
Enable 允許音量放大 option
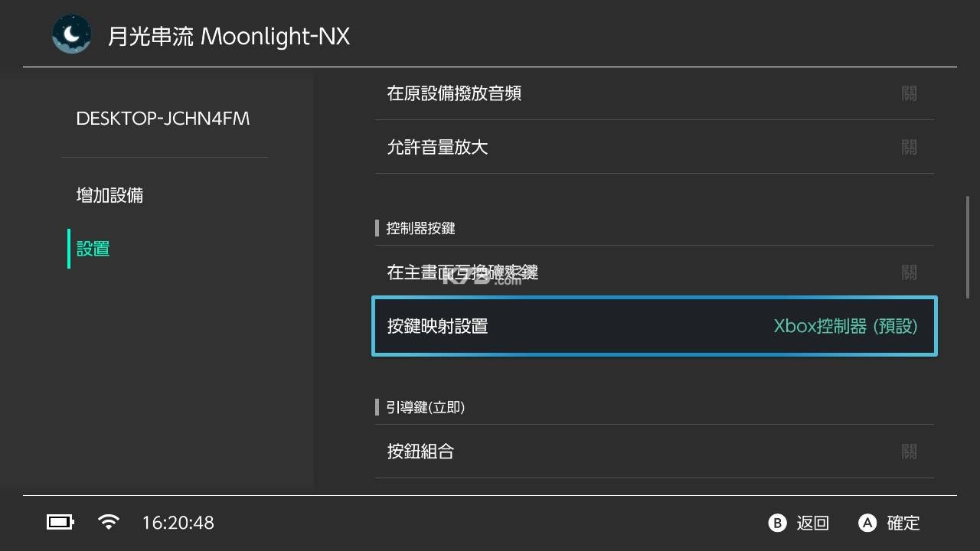coord(653,147)
